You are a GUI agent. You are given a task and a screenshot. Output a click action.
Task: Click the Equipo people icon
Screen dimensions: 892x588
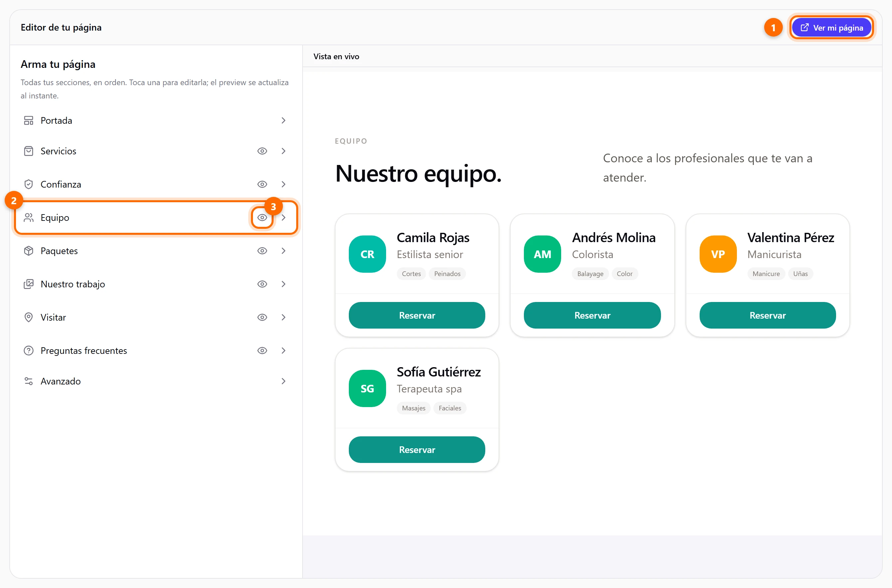(29, 218)
